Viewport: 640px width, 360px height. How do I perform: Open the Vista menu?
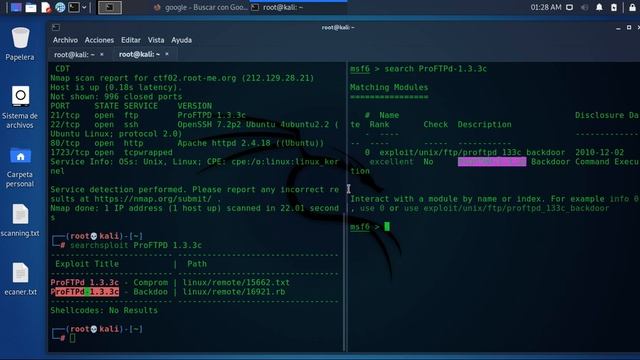(x=156, y=40)
